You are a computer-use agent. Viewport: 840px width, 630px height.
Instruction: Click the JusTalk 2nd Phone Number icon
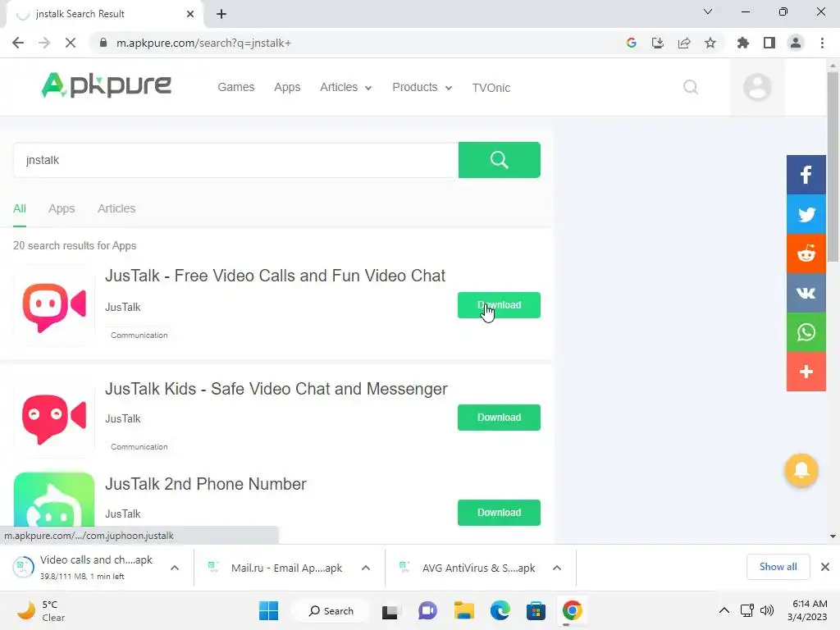54,500
